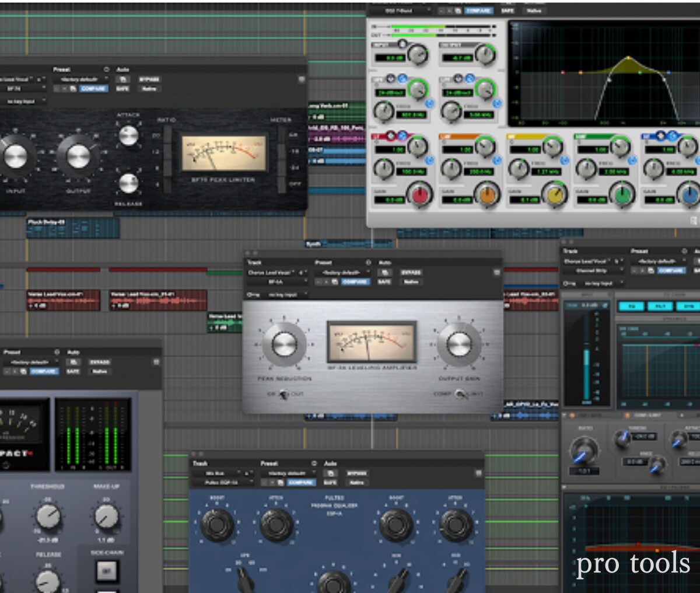
Task: Click the preset menu circle icon in BF76 header
Action: click(106, 69)
